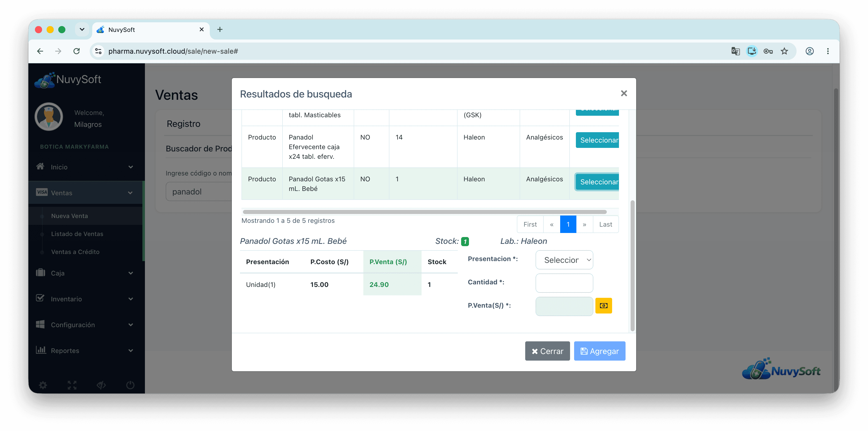Click the green Stock badge showing 1

[x=465, y=241]
